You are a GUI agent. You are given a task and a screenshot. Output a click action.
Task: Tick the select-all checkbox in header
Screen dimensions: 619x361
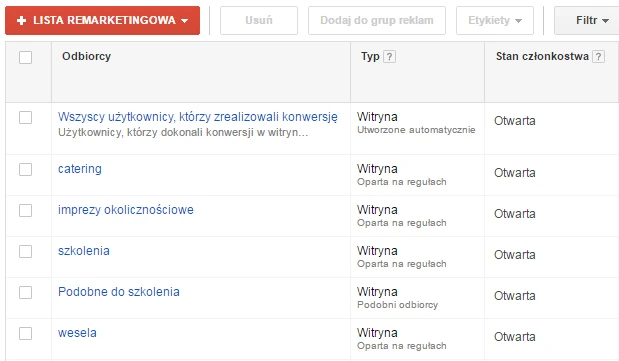pos(25,57)
